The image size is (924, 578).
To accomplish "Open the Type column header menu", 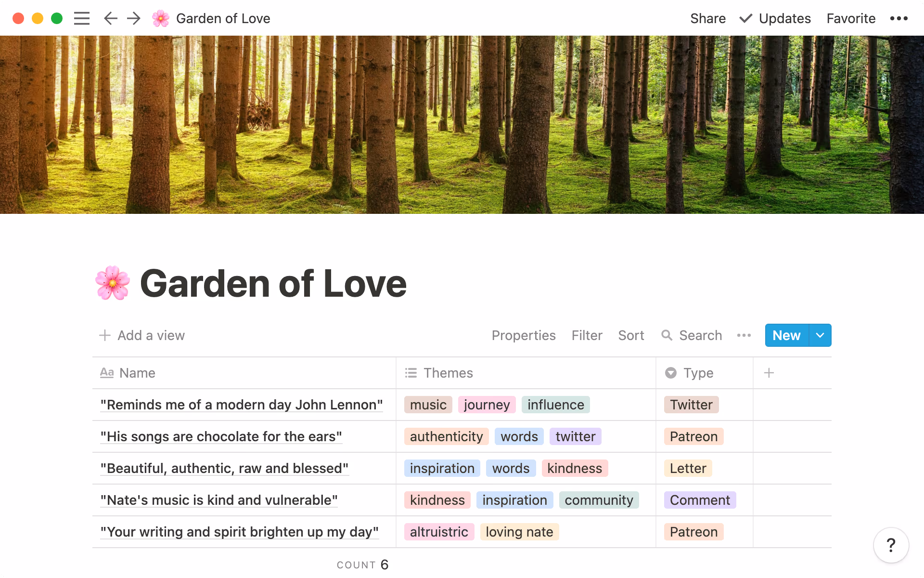I will point(698,373).
